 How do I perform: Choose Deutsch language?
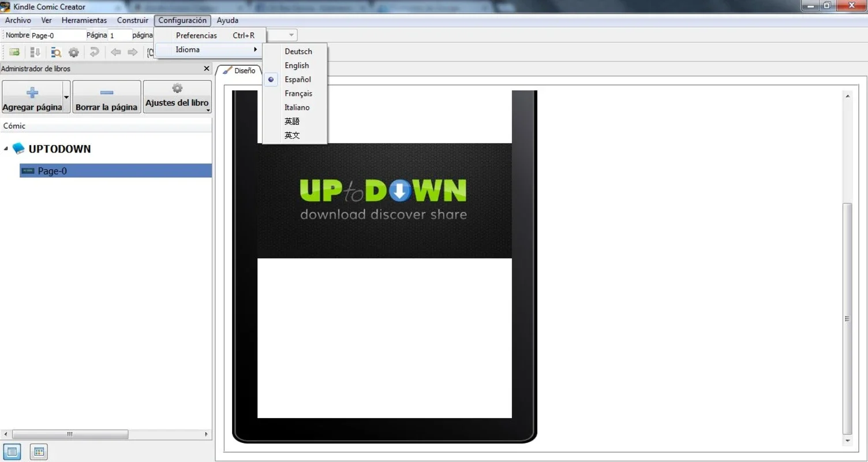pos(298,51)
